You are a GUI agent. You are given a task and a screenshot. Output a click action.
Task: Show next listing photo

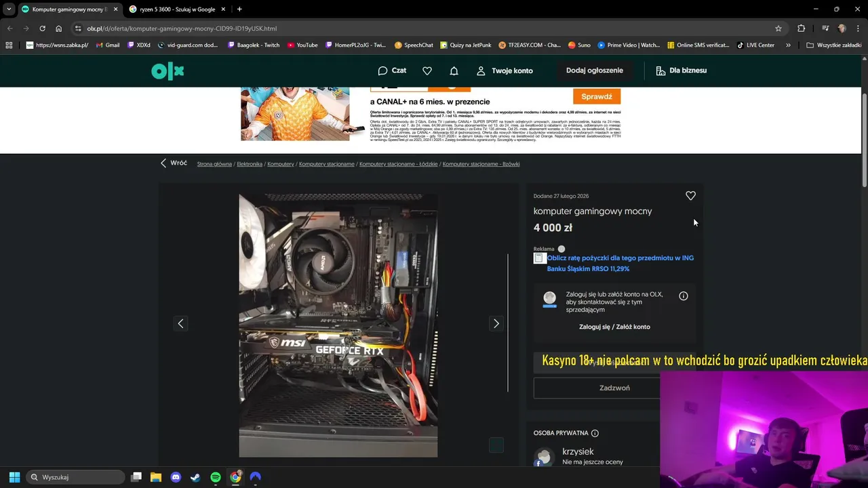click(496, 323)
